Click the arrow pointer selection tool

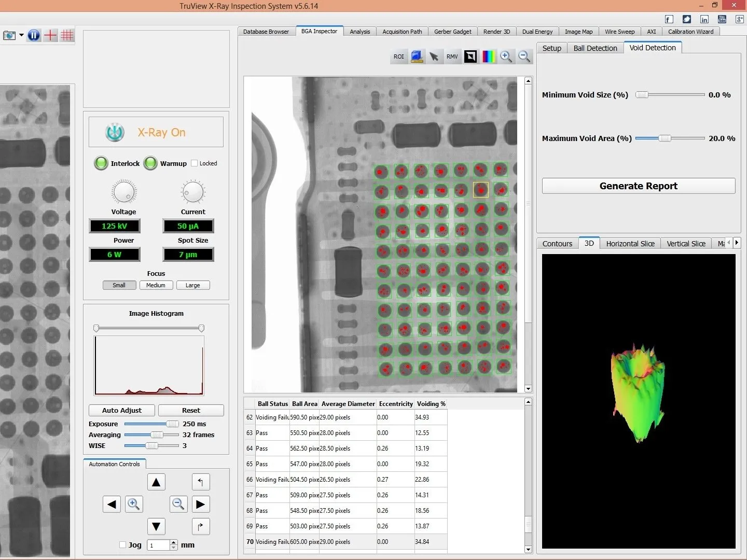[x=434, y=57]
